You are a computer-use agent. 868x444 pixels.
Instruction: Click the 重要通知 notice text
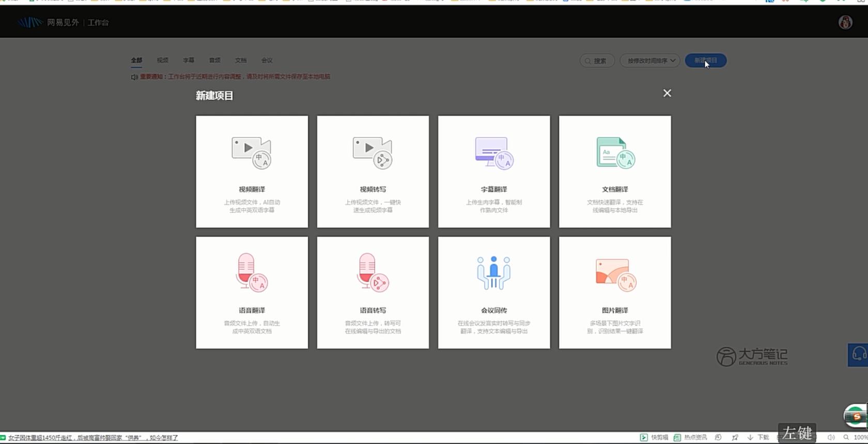(x=235, y=77)
